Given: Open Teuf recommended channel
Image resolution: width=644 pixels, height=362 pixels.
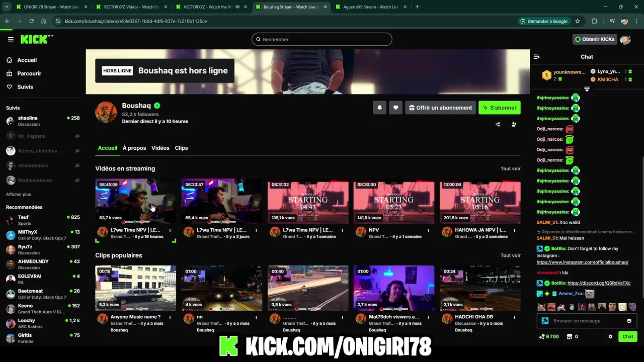Looking at the screenshot, I should [43, 220].
